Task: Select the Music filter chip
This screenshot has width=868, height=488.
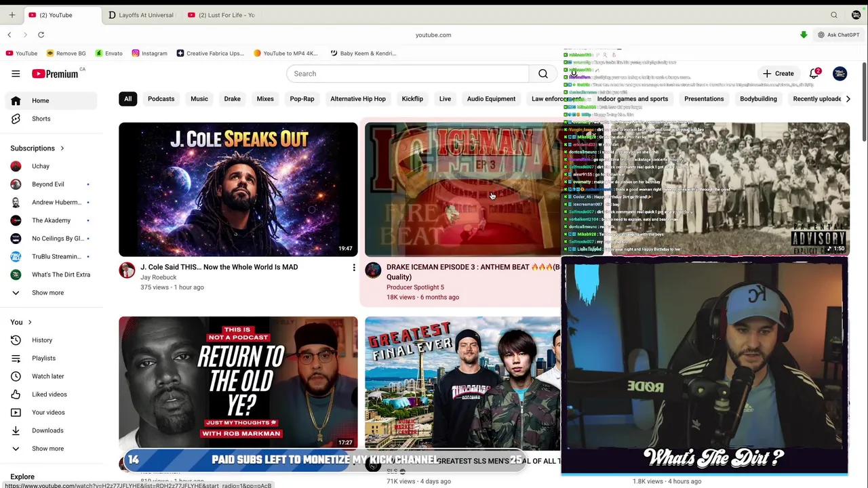Action: point(199,99)
